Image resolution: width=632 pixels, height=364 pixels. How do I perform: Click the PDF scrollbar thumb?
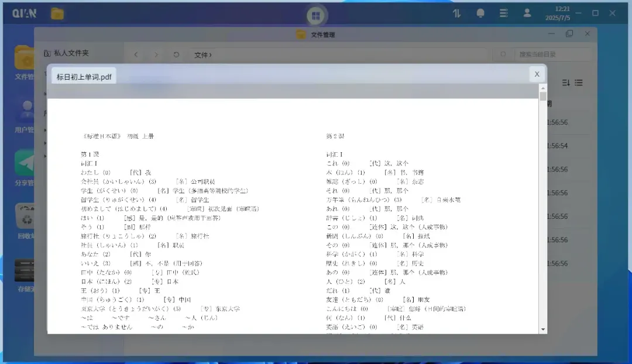tap(543, 97)
